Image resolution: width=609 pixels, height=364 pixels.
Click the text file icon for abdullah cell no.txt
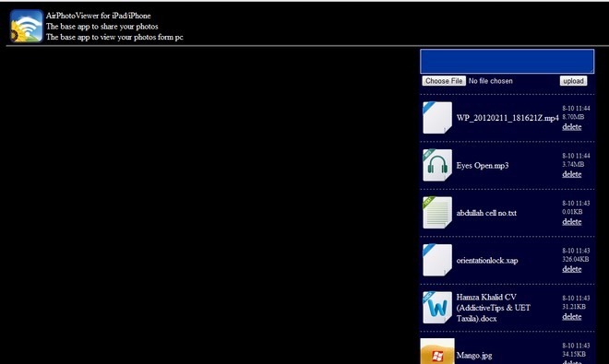point(437,212)
